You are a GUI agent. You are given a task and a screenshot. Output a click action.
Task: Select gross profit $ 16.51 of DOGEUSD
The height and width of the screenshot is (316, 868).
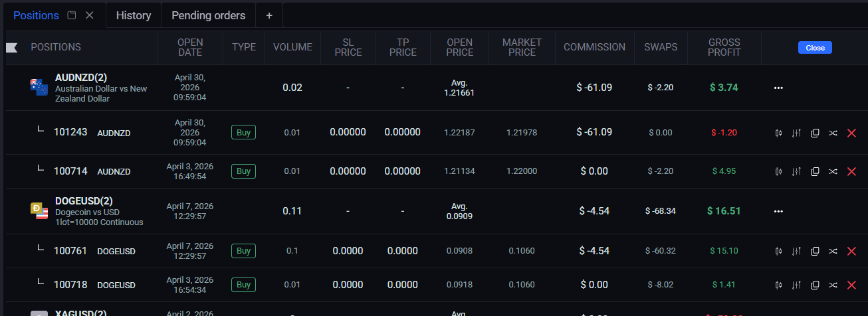coord(724,211)
